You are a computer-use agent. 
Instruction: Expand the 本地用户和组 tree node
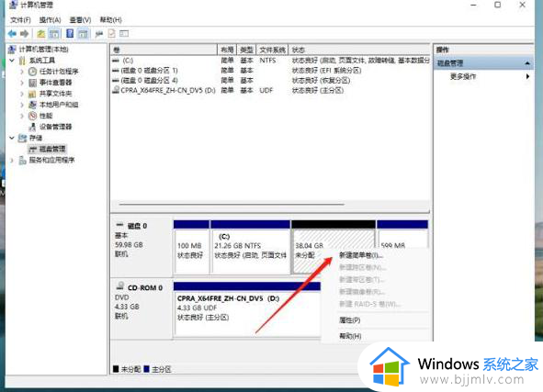pos(22,105)
